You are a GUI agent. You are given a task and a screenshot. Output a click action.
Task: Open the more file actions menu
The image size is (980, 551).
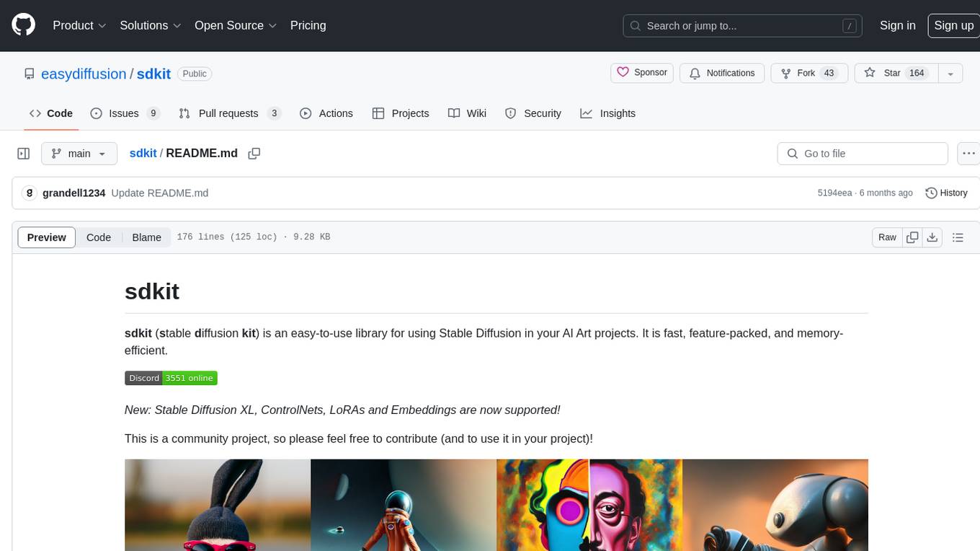pos(968,154)
